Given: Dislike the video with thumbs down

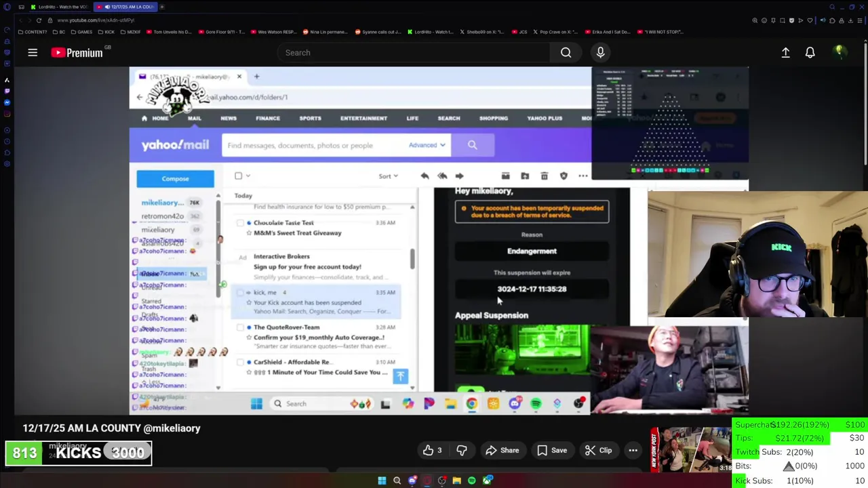Looking at the screenshot, I should tap(461, 450).
